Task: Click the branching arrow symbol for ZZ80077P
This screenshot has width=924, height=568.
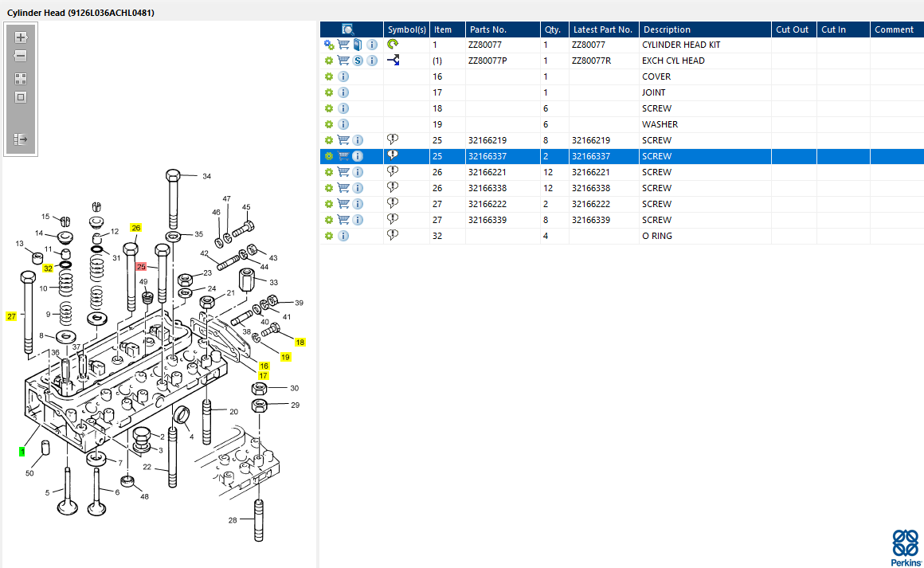Action: [x=393, y=60]
